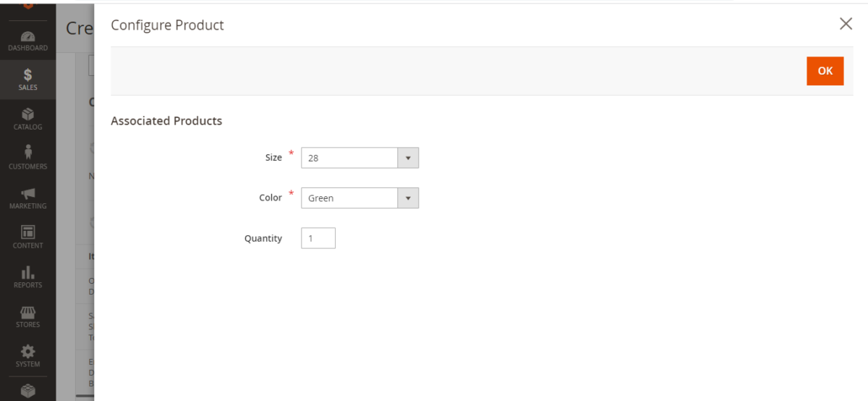Open the Color dropdown showing Green
Image resolution: width=868 pixels, height=401 pixels.
pos(359,198)
